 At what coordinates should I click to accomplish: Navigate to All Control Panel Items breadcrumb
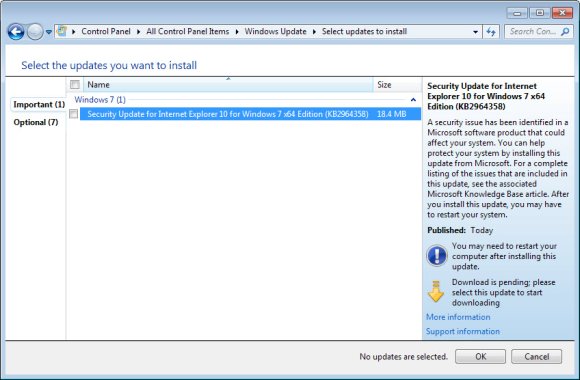click(x=188, y=31)
